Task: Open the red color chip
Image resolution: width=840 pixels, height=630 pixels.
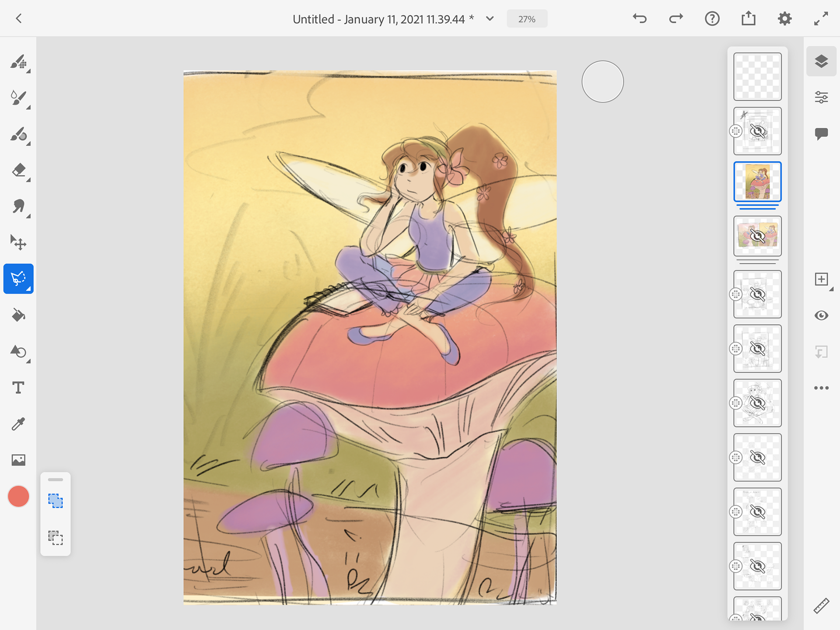Action: click(x=18, y=497)
